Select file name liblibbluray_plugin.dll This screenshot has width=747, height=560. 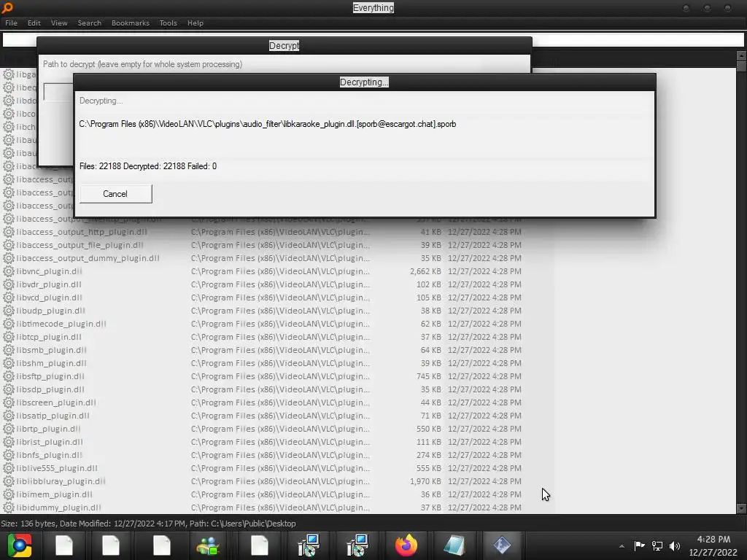pyautogui.click(x=61, y=481)
